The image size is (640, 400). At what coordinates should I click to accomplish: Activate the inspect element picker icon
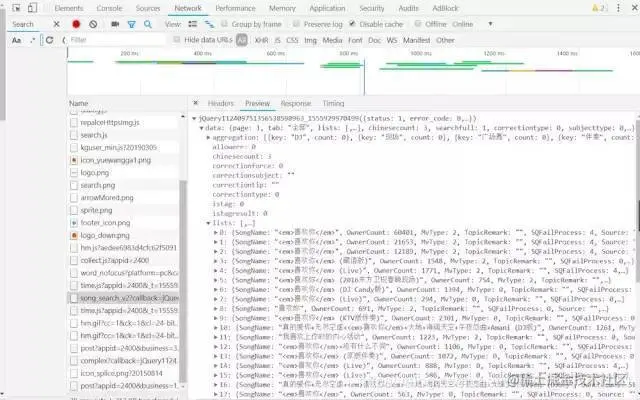[16, 8]
